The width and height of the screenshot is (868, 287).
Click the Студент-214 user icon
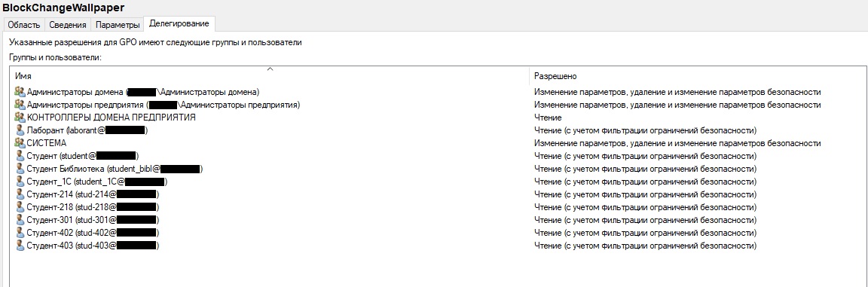click(20, 194)
